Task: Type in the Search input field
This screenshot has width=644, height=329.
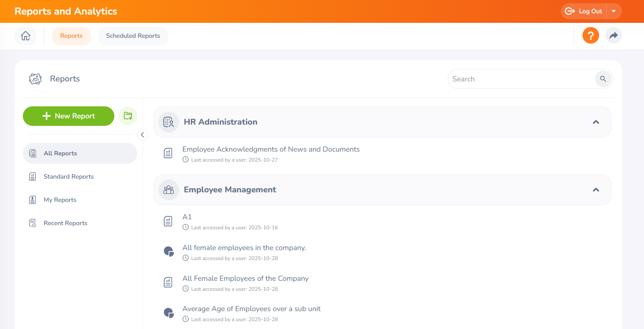Action: pyautogui.click(x=520, y=79)
